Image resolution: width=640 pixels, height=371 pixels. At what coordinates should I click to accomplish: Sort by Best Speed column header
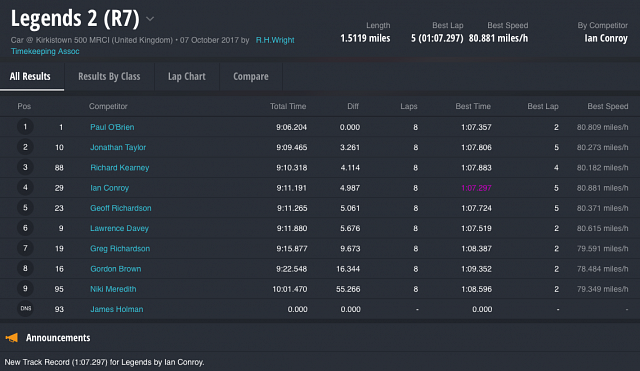pyautogui.click(x=608, y=106)
